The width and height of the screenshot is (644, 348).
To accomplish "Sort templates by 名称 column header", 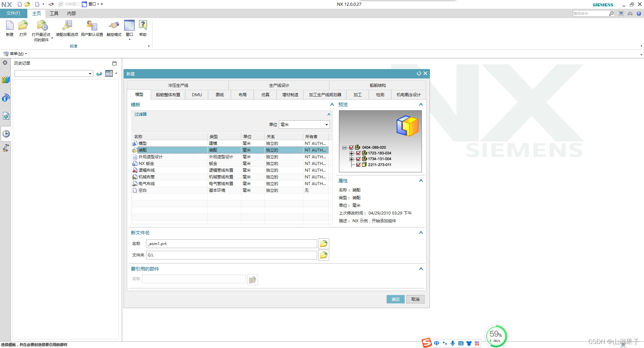I will tap(169, 136).
